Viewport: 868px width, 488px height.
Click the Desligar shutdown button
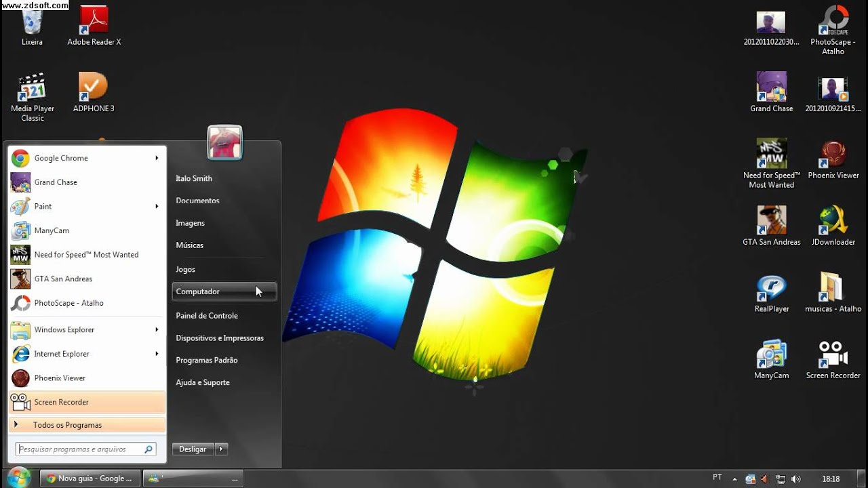click(193, 449)
